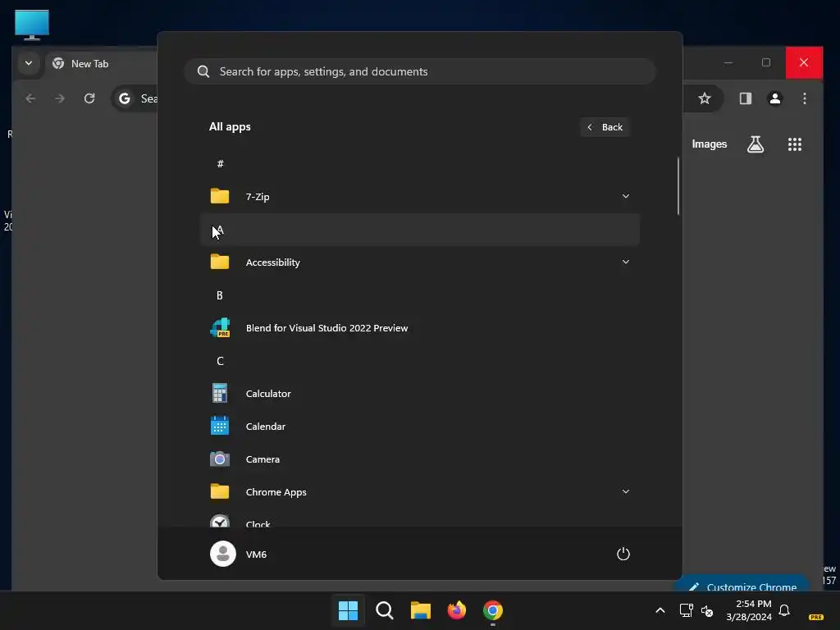Viewport: 840px width, 630px height.
Task: Open Chrome's profile avatar menu
Action: coord(774,98)
